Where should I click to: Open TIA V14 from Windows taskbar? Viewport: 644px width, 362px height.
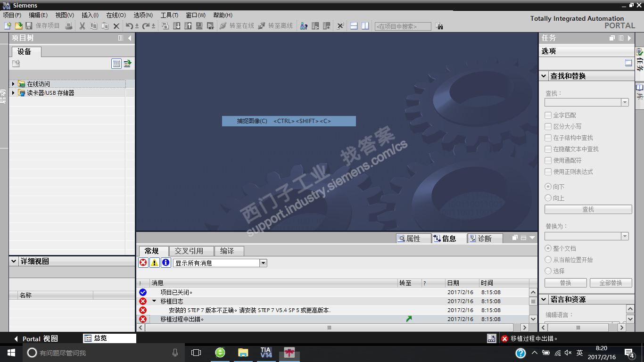(x=266, y=353)
